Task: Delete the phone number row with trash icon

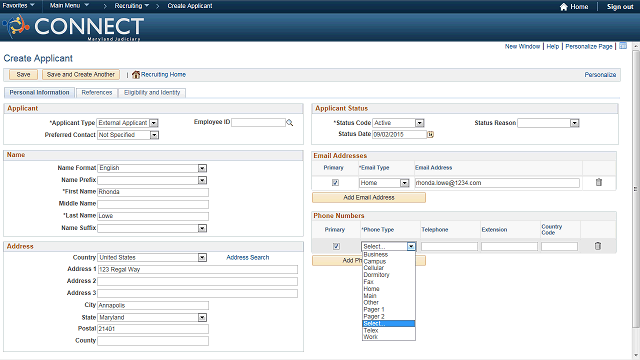Action: pyautogui.click(x=598, y=246)
